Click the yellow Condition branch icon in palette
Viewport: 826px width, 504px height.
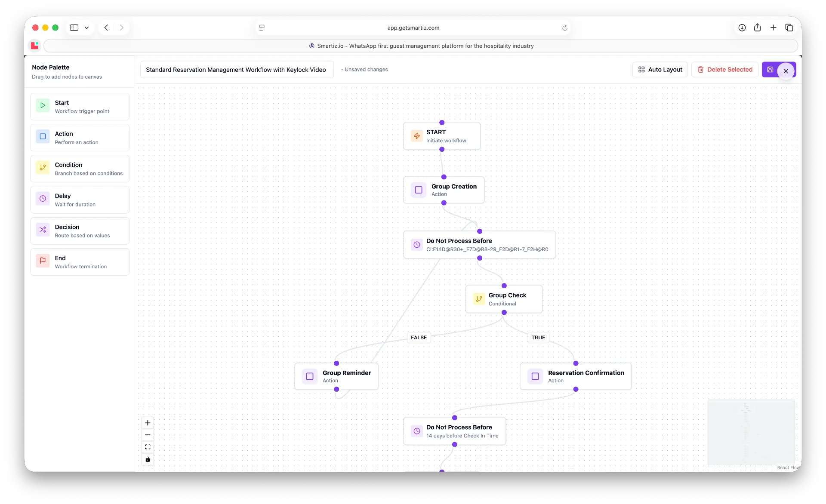(x=43, y=167)
